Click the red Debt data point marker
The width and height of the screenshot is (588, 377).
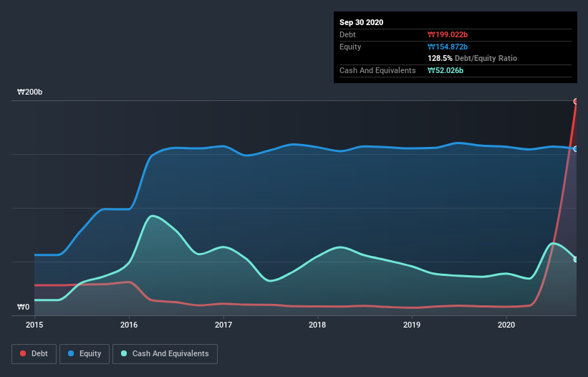576,101
